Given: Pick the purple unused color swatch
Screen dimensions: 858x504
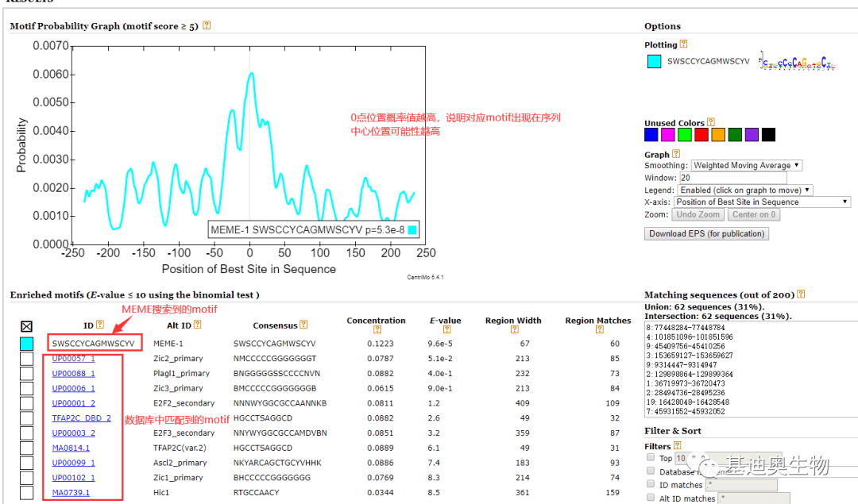Looking at the screenshot, I should point(752,134).
